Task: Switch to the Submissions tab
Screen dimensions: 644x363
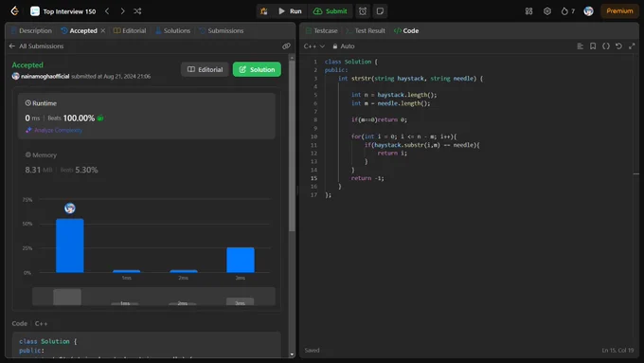Action: [222, 31]
